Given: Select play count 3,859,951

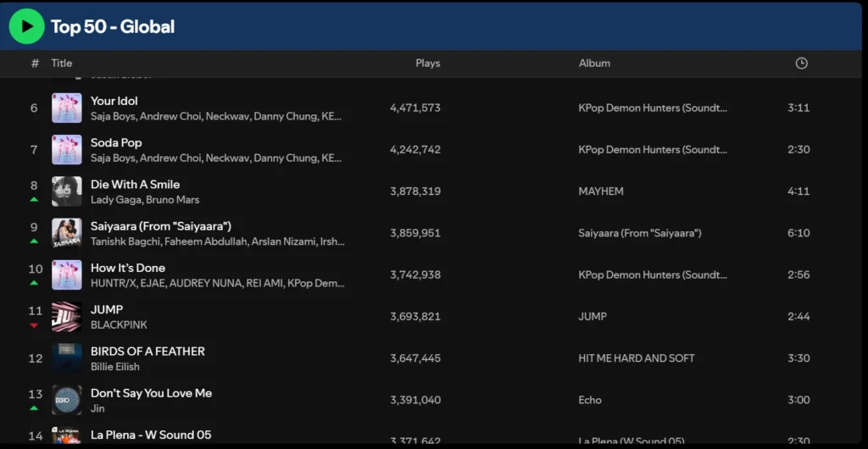Looking at the screenshot, I should [x=415, y=233].
